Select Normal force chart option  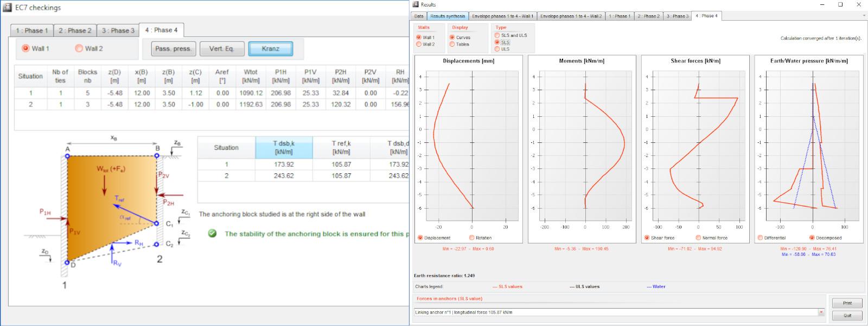(x=698, y=237)
